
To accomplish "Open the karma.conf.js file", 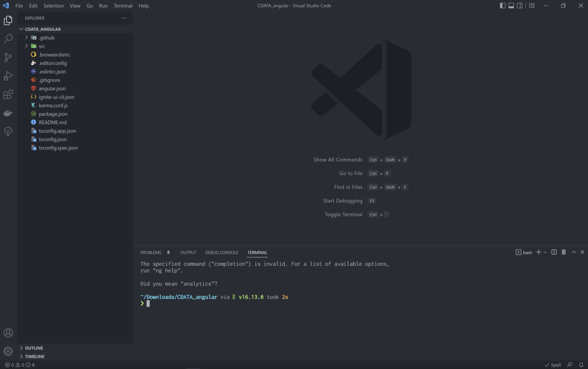I will 53,105.
